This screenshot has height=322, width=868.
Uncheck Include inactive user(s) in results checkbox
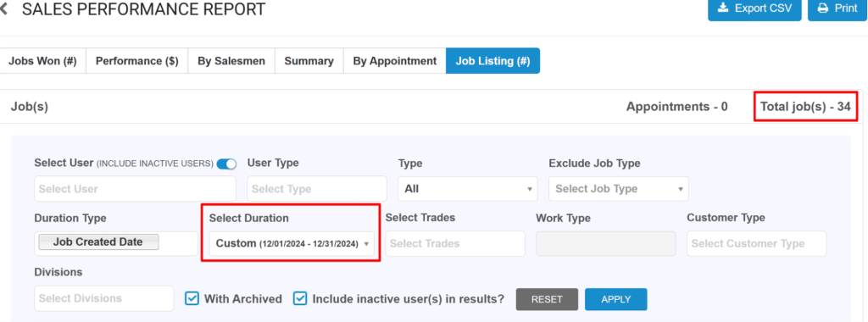pos(300,299)
